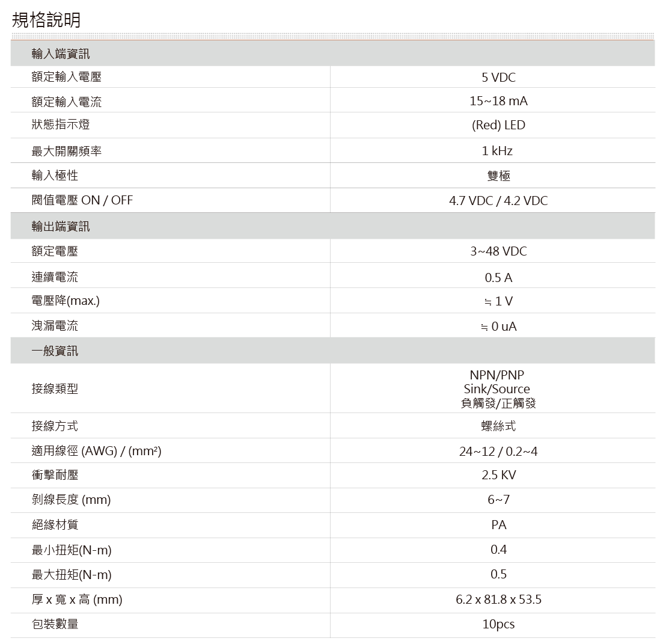The image size is (660, 644).
Task: Select the 0.5 torque value
Action: (498, 574)
